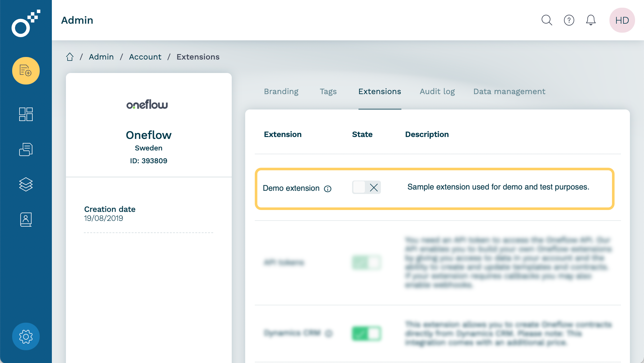Click the info icon beside Demo extension
644x363 pixels.
tap(327, 189)
